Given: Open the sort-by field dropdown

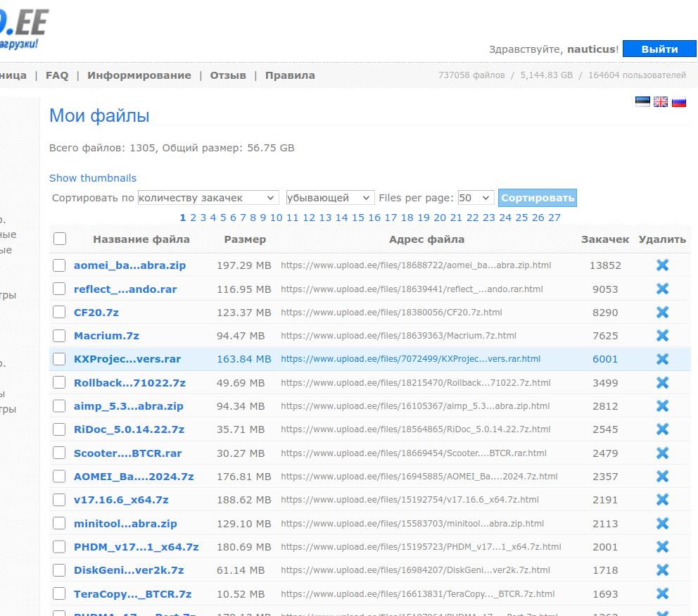Looking at the screenshot, I should click(208, 198).
